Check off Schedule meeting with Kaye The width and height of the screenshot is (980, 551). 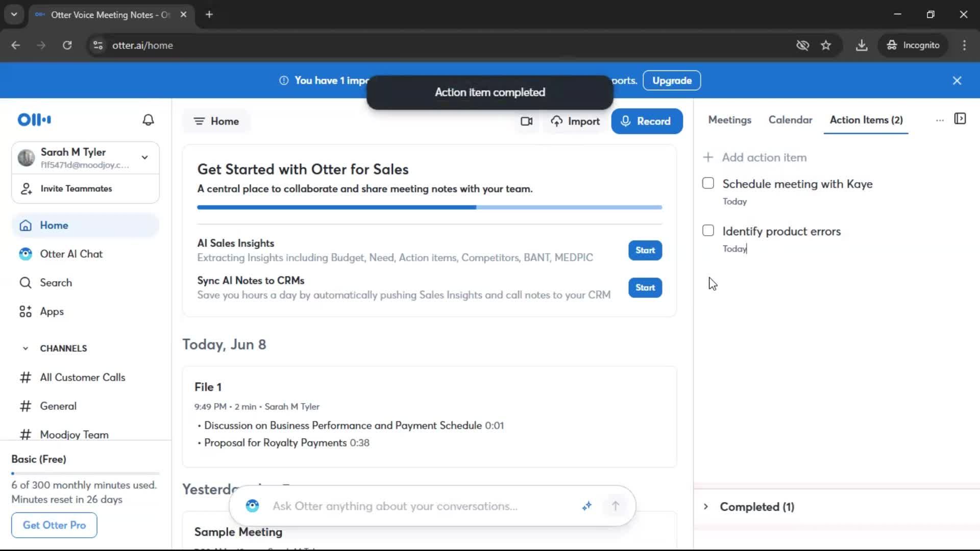[x=708, y=183]
